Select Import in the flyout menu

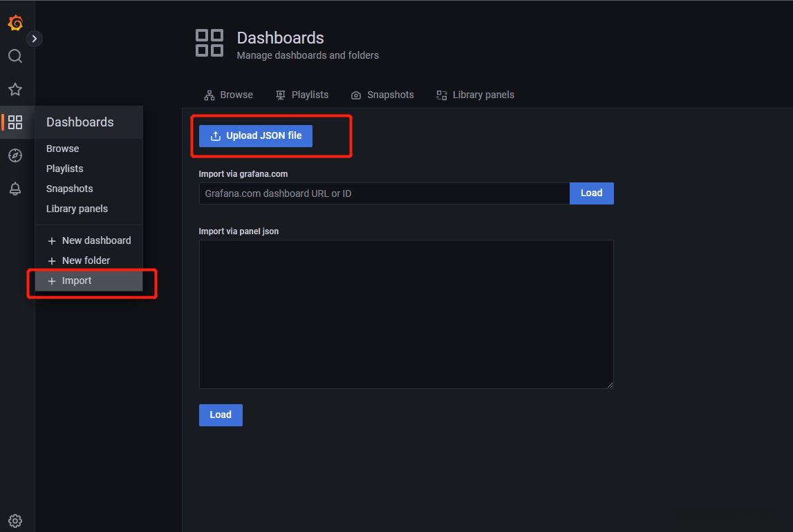(x=89, y=281)
